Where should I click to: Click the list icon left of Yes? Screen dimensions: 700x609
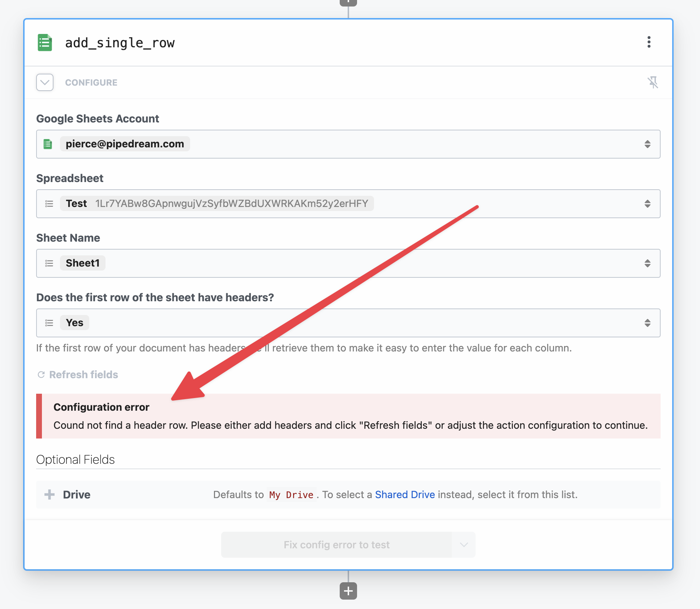[51, 322]
